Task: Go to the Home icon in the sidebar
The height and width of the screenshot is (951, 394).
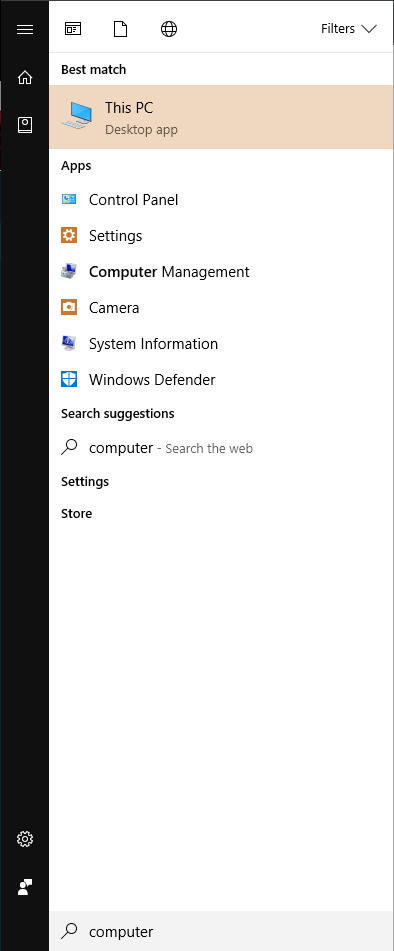Action: click(x=25, y=78)
